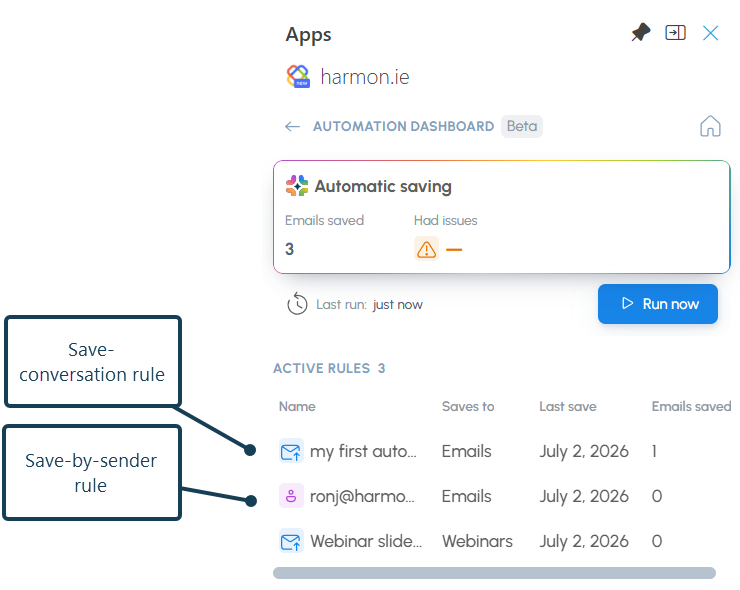The height and width of the screenshot is (590, 740).
Task: Click the pane dock arrow icon
Action: [x=675, y=33]
